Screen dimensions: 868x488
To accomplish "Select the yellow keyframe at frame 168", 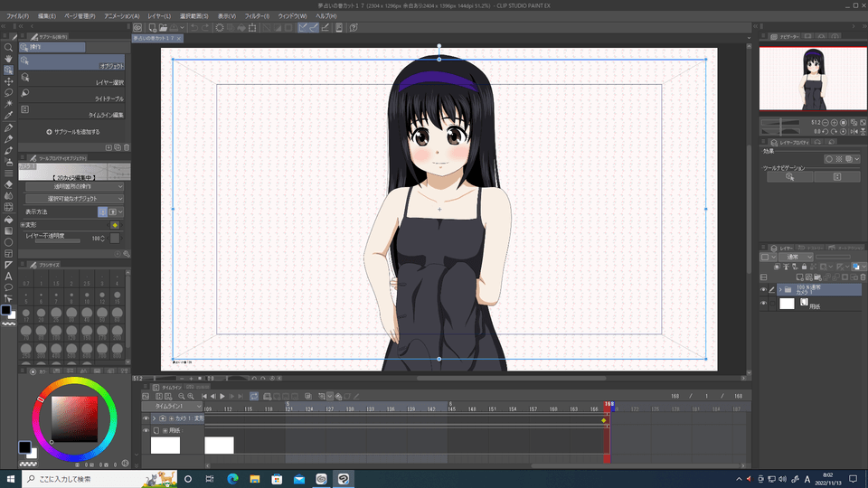I will (603, 420).
